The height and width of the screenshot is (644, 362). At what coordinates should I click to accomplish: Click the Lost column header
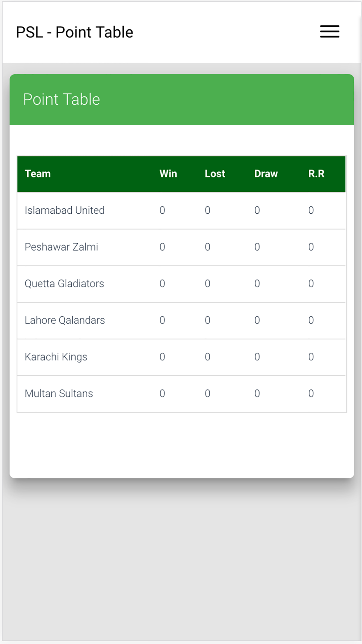click(x=215, y=174)
